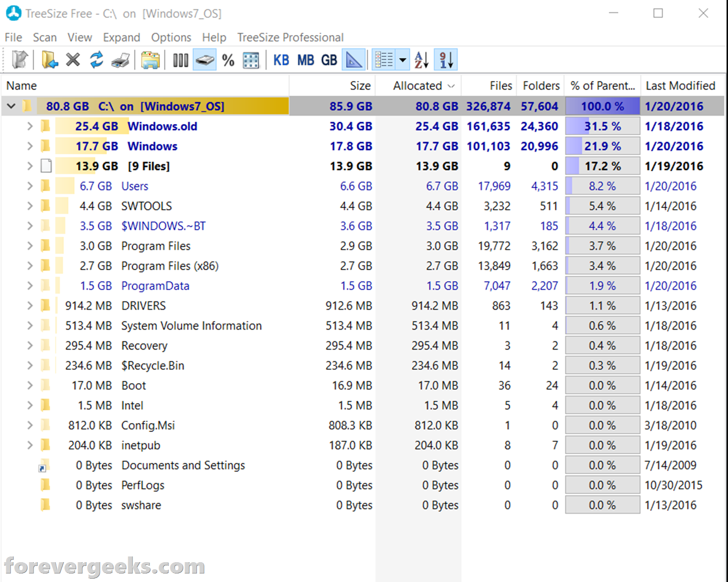Toggle the sort by size 9-1 icon
The image size is (728, 582).
[x=446, y=60]
